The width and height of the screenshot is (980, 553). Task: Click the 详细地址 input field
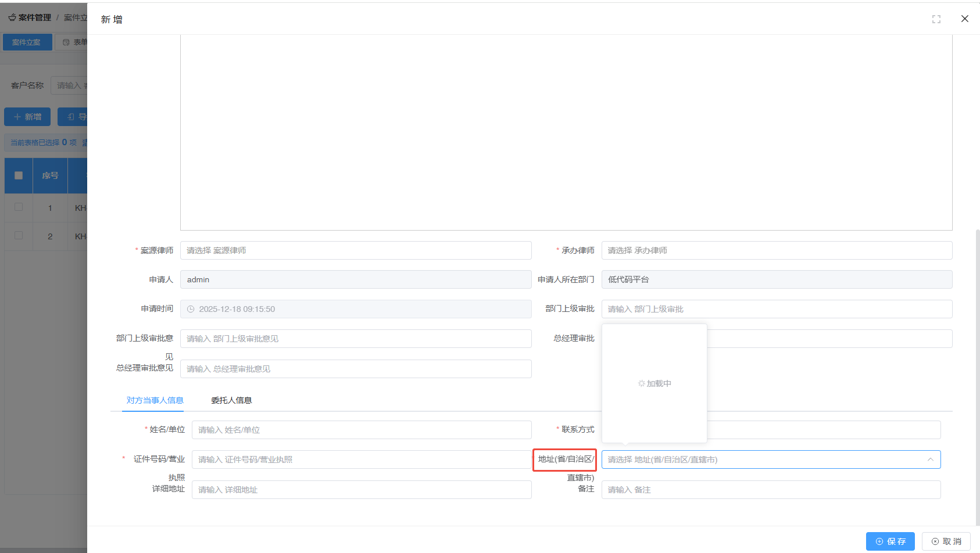click(x=361, y=490)
